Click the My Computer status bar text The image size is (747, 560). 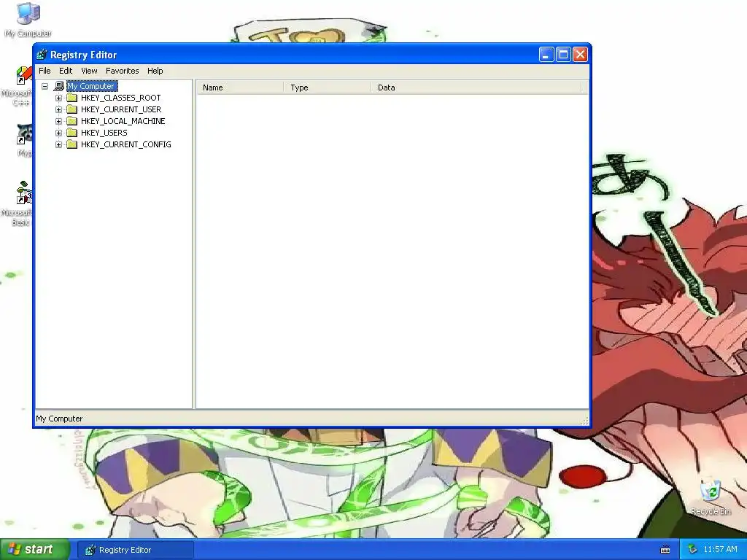59,419
